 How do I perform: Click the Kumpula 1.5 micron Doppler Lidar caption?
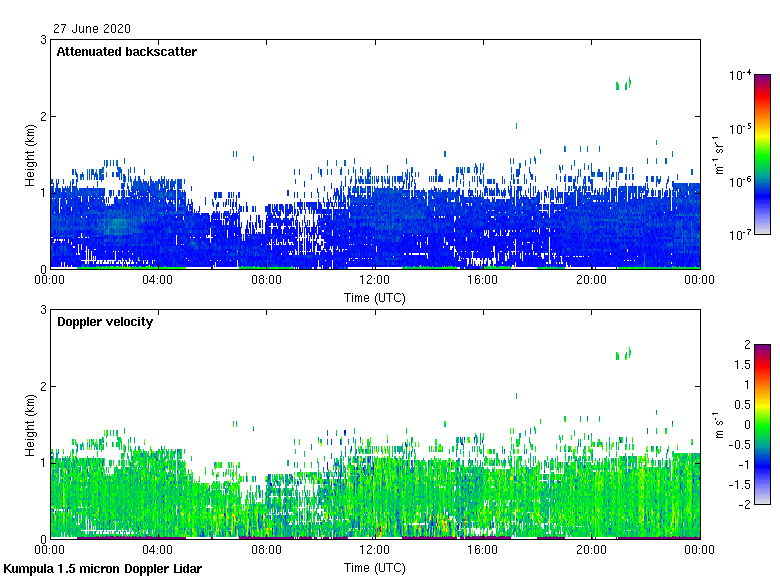click(x=102, y=569)
